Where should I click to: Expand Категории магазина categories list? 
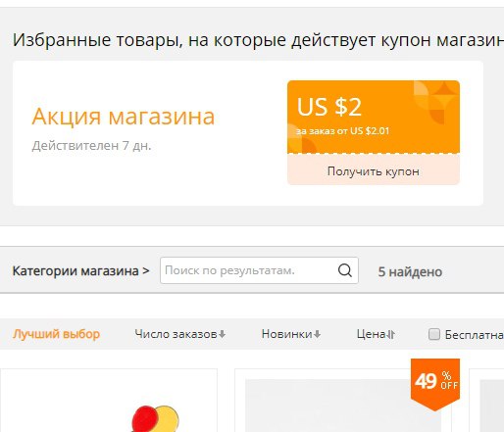tap(80, 271)
